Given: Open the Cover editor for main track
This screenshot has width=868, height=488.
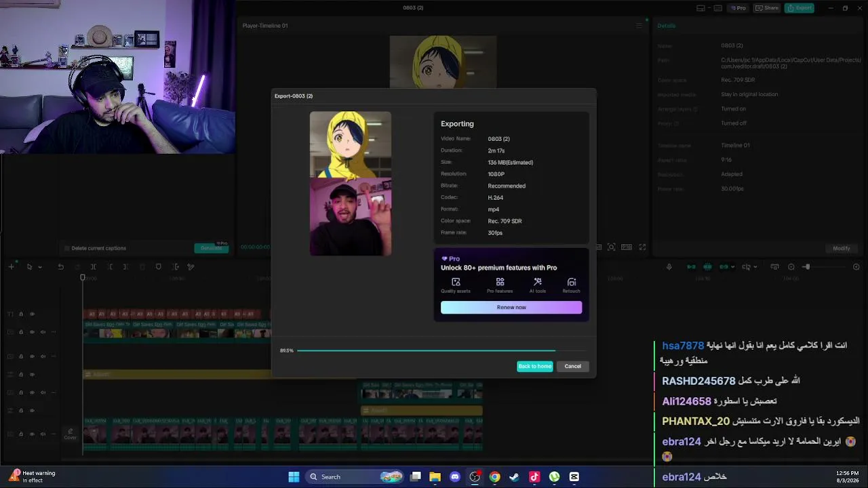Looking at the screenshot, I should pyautogui.click(x=71, y=433).
